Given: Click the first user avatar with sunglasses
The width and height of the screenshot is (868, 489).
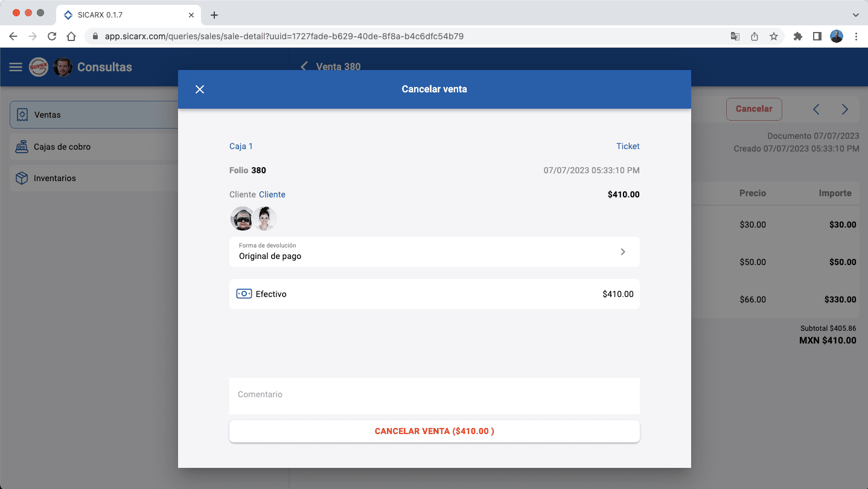Looking at the screenshot, I should click(242, 219).
